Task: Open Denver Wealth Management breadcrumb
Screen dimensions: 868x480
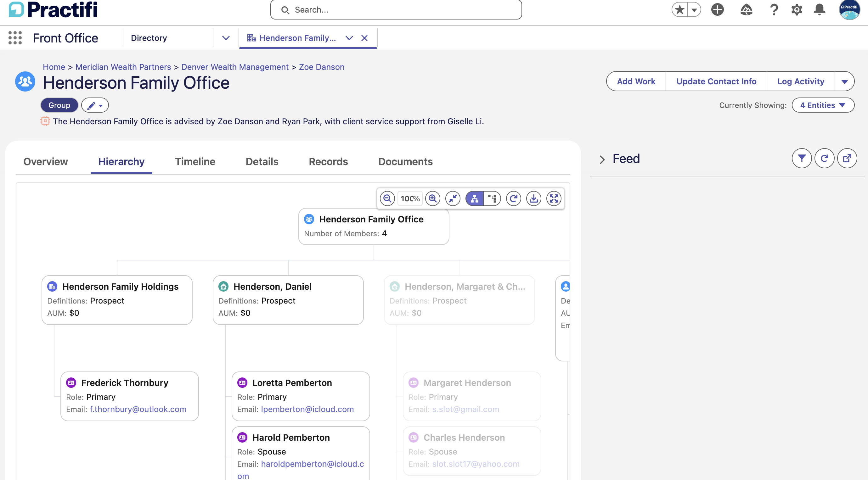Action: (235, 67)
